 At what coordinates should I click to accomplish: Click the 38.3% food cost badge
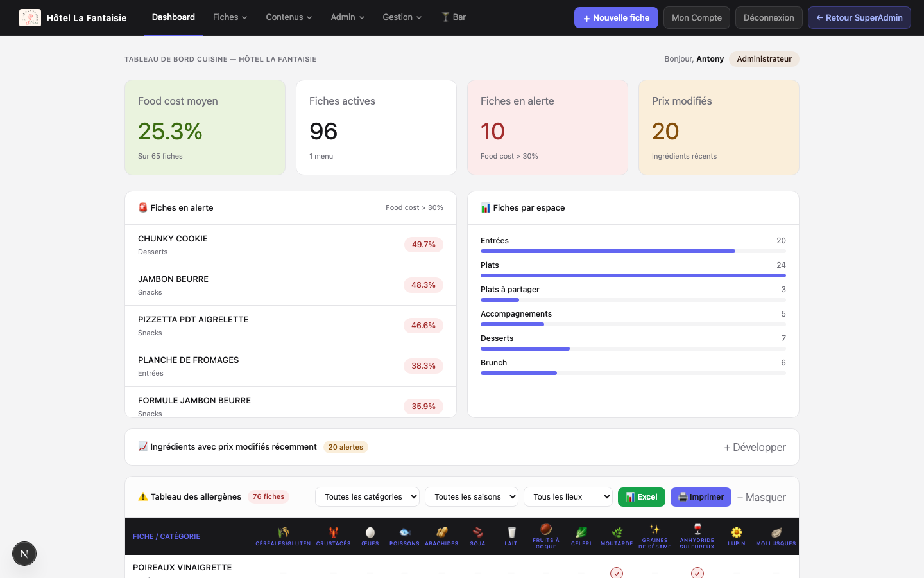point(424,366)
